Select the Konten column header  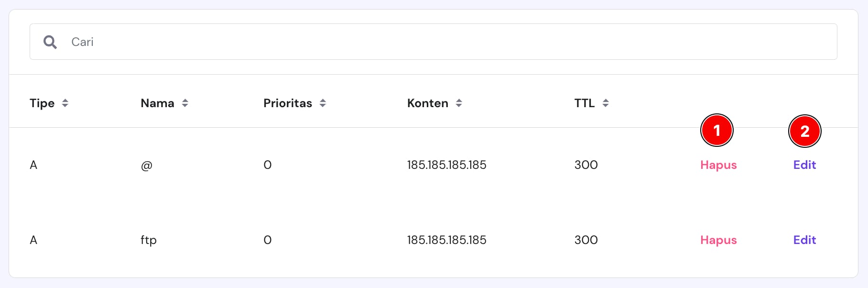[428, 103]
